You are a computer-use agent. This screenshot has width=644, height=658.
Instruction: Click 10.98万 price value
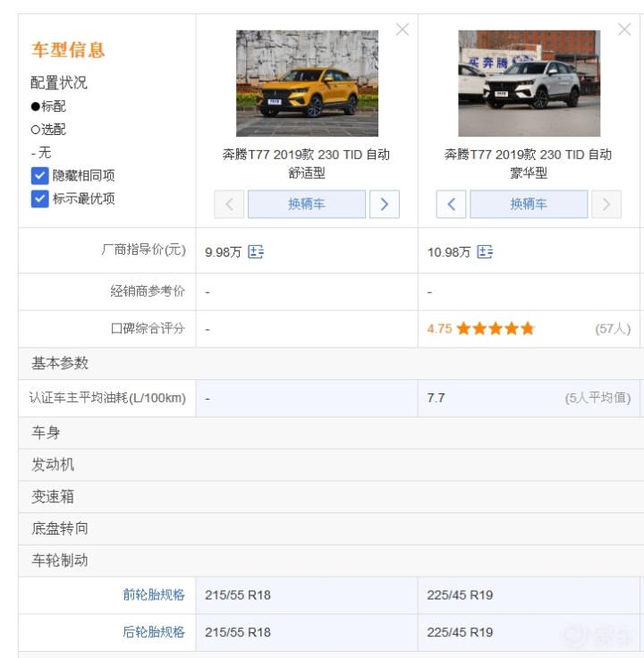pyautogui.click(x=449, y=252)
